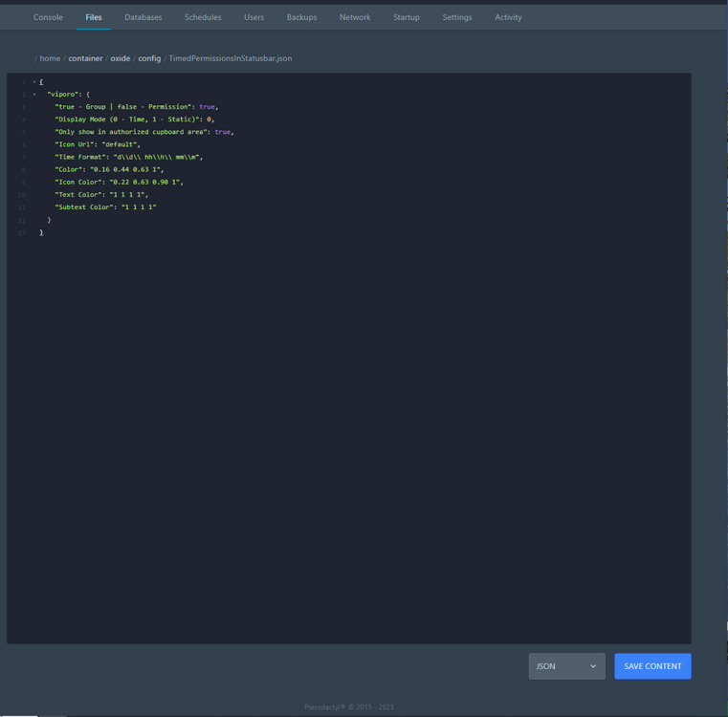View the Activity tab
This screenshot has width=728, height=717.
(508, 17)
